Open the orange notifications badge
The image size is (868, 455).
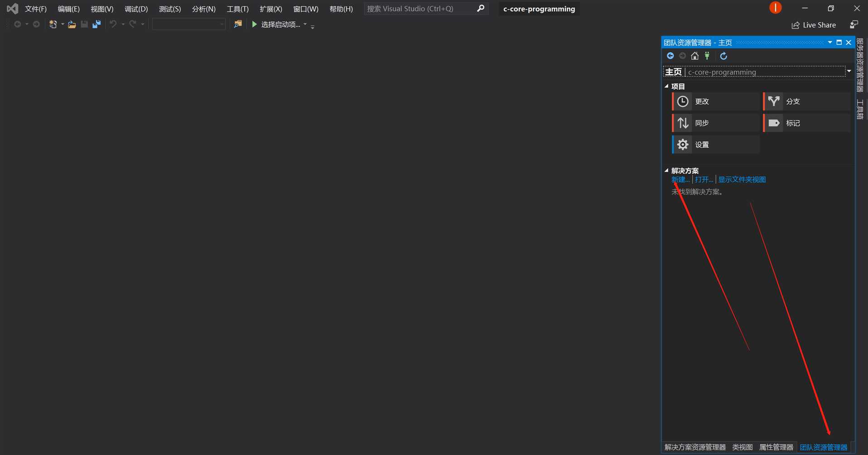pos(775,8)
